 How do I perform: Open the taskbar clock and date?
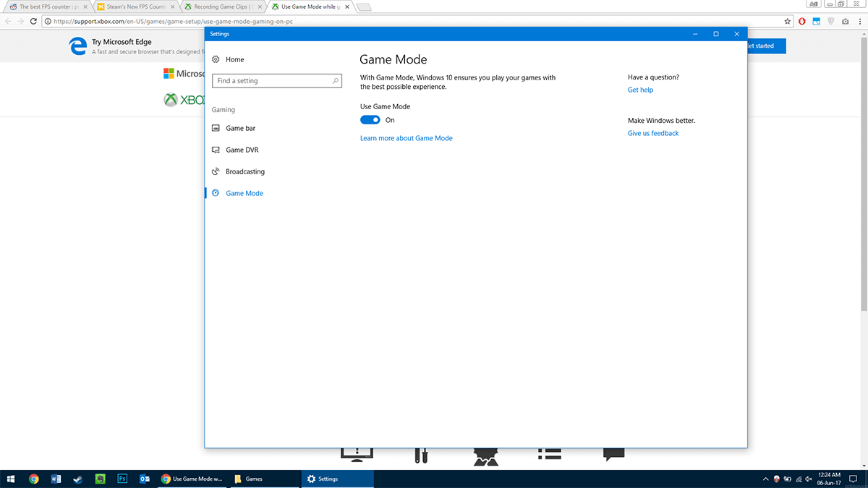(829, 479)
